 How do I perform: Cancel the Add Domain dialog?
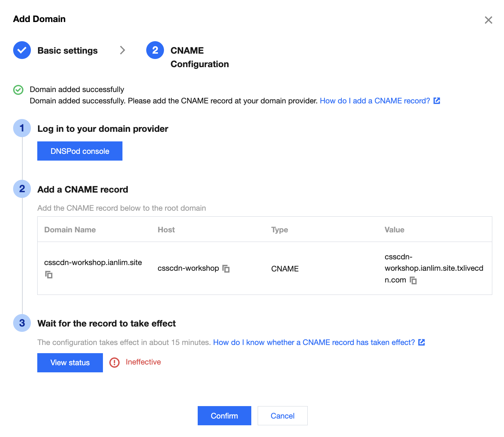pyautogui.click(x=283, y=416)
